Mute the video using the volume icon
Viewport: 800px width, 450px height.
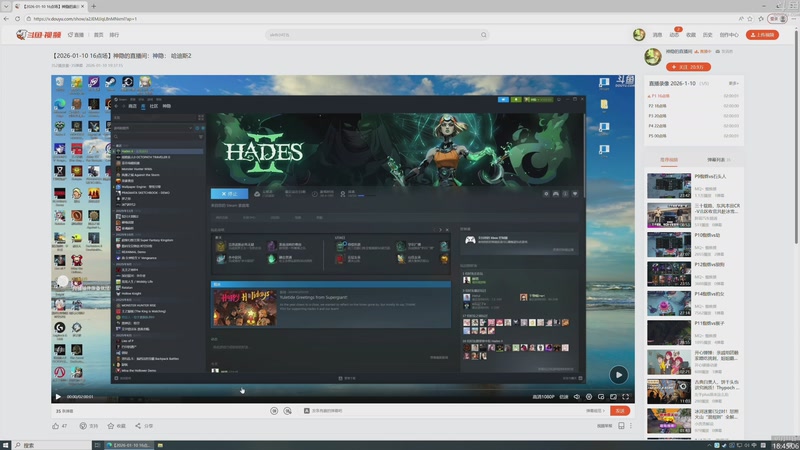577,396
